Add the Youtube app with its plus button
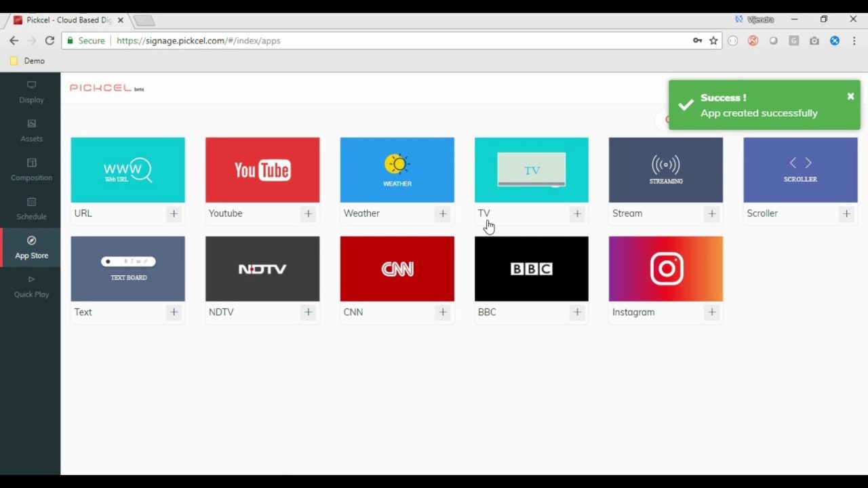Screen dimensions: 868x488 [x=308, y=213]
